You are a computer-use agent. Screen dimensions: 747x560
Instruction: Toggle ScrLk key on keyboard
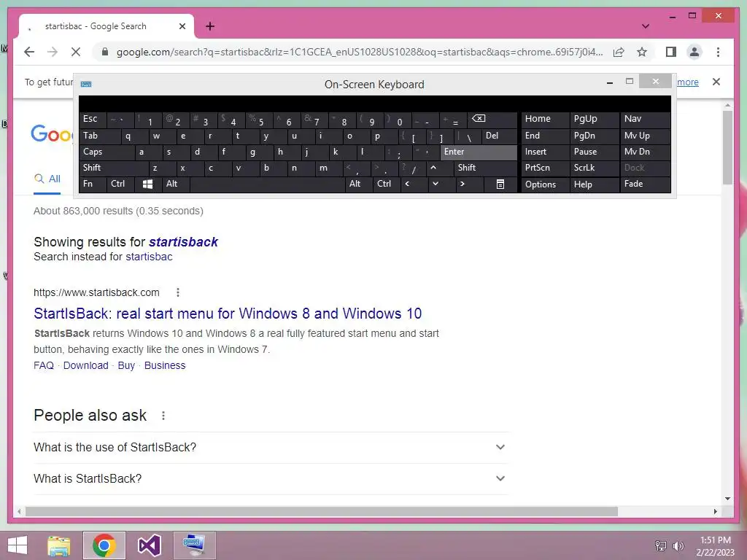(x=595, y=168)
